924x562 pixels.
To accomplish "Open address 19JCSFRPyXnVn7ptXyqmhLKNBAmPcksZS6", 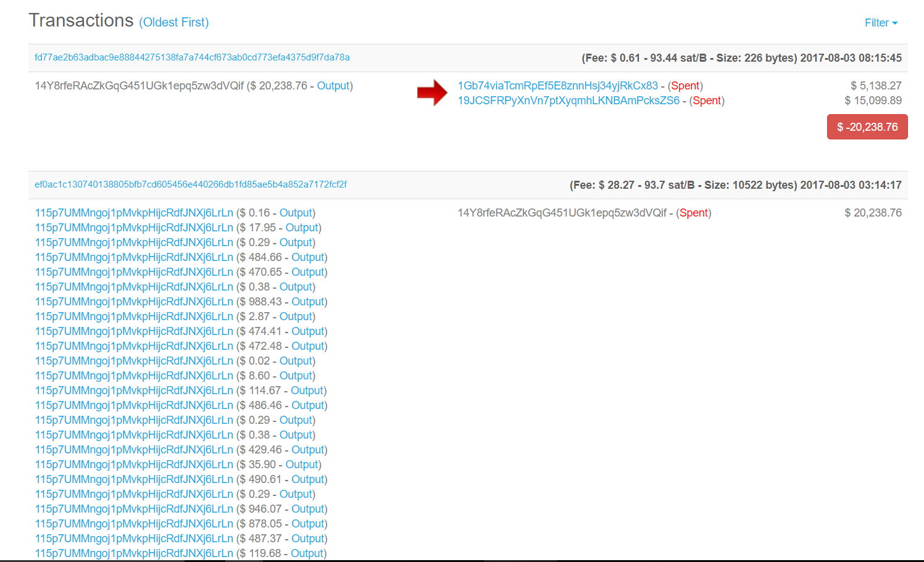I will tap(568, 101).
